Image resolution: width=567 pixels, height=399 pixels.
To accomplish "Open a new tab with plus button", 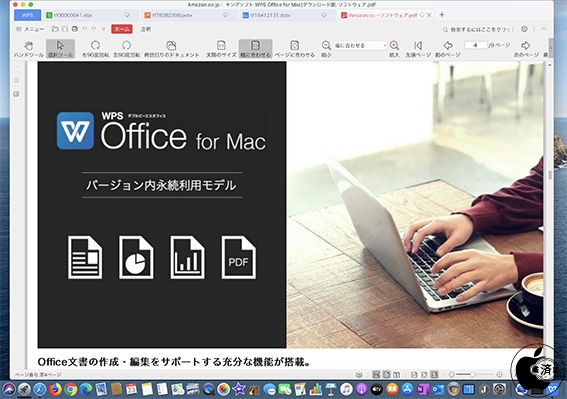I will point(442,15).
